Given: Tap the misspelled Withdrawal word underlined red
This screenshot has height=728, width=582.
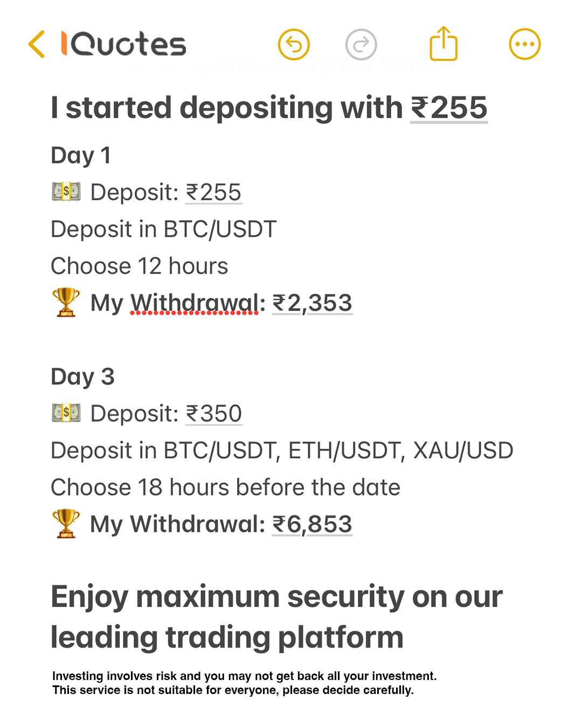Looking at the screenshot, I should click(195, 303).
